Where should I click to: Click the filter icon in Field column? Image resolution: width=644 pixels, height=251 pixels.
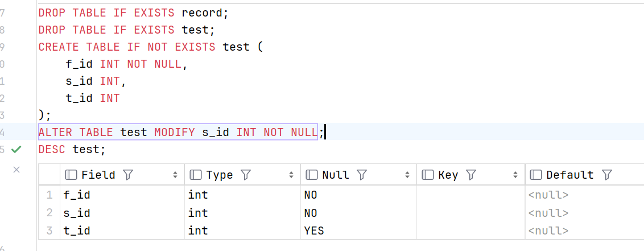(x=128, y=175)
